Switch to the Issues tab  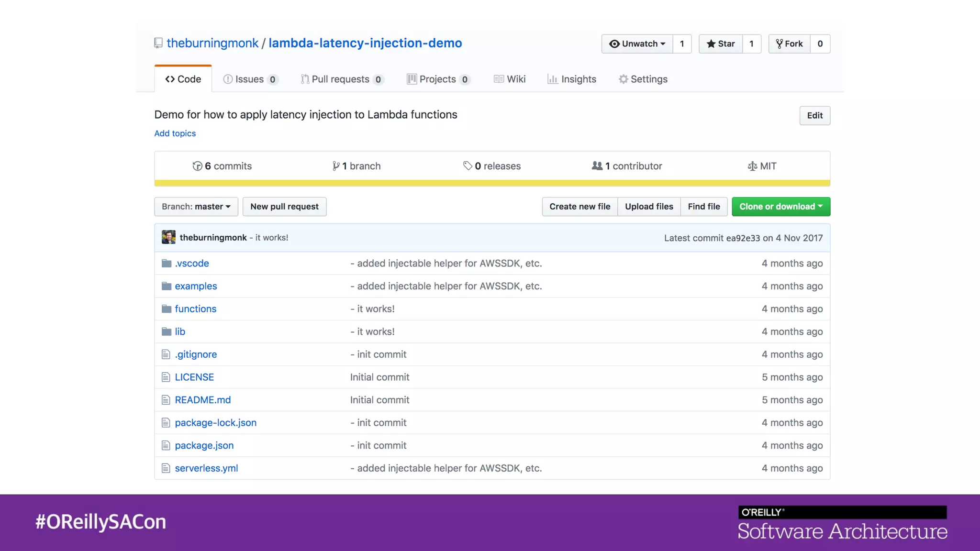click(x=250, y=79)
